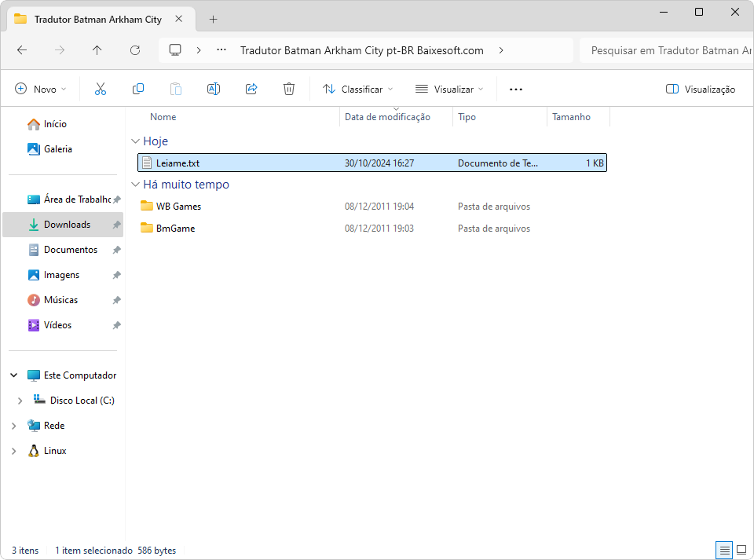Click the search box field
The height and width of the screenshot is (560, 754).
tap(666, 50)
